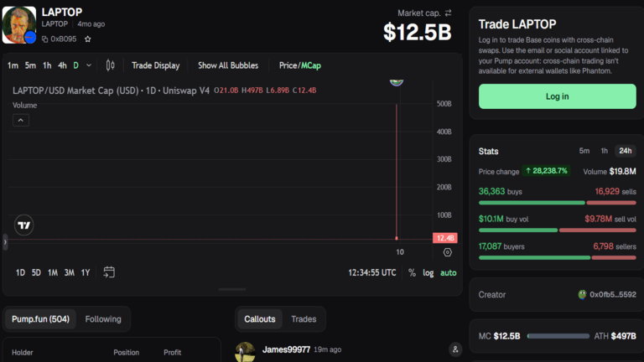Set Stats timeframe to 24h
Viewport: 644px width, 362px height.
coord(625,151)
